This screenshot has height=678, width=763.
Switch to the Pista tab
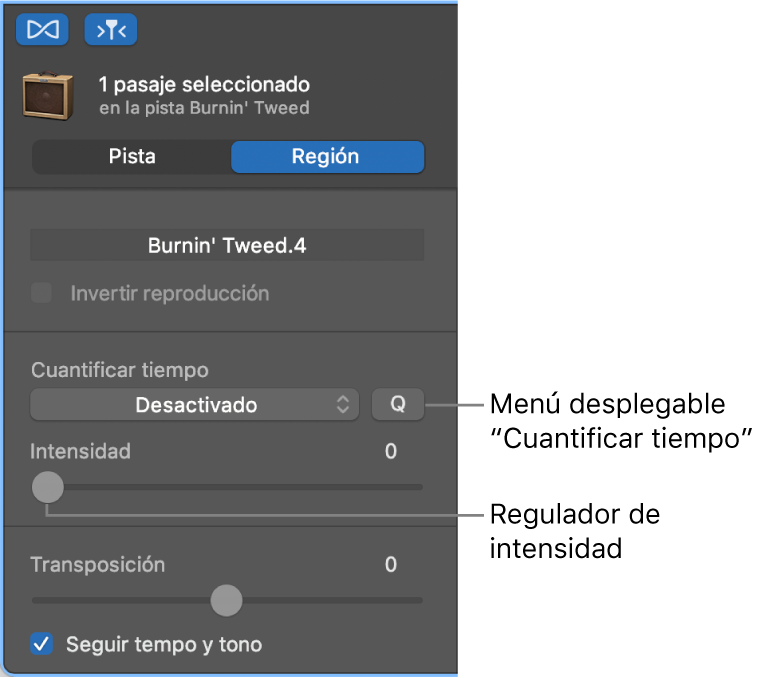tap(132, 157)
